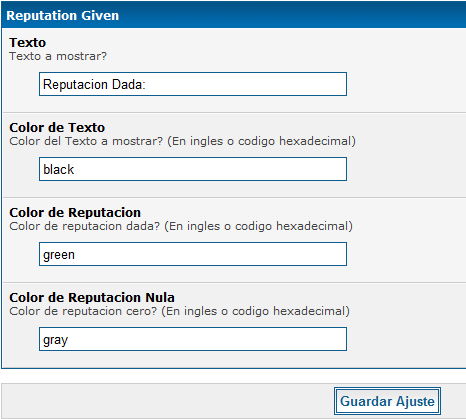Focus the Color de Reputacion Nula field
This screenshot has width=466, height=419.
coord(193,339)
